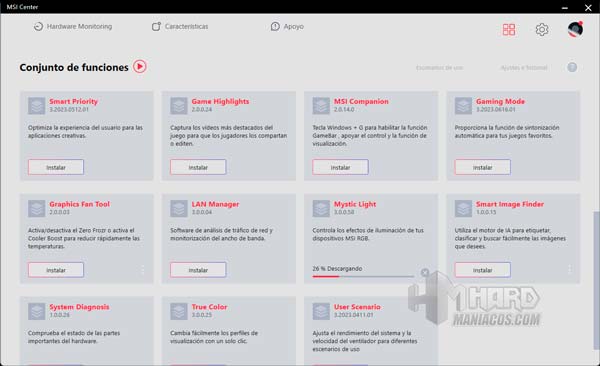Viewport: 600px width, 366px height.
Task: Play the Conjunto de funciones intro video
Action: click(140, 67)
